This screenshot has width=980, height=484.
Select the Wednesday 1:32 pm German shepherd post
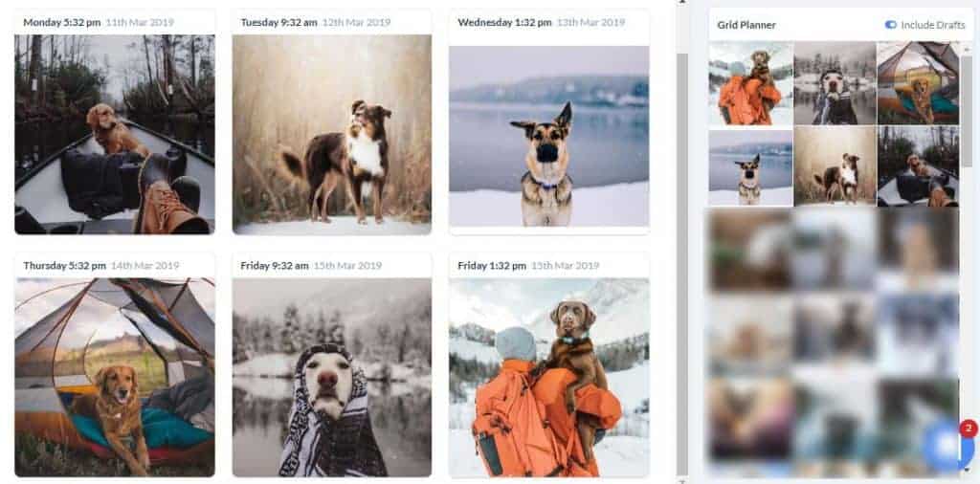pos(548,136)
